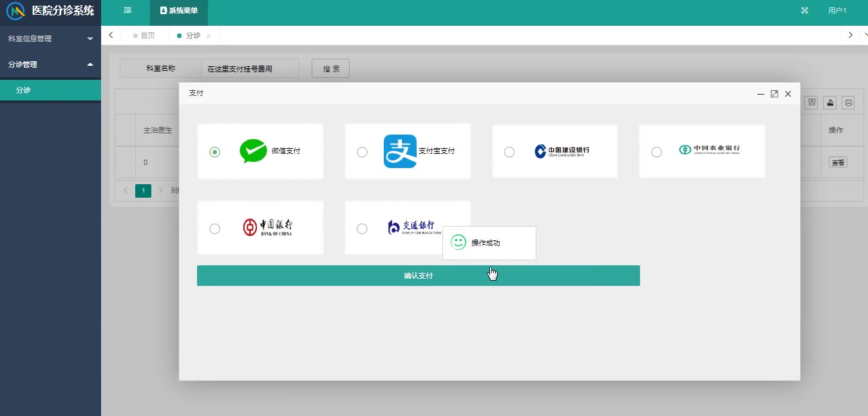This screenshot has height=416, width=868.
Task: Click the 医院分诊系统 title text
Action: click(63, 11)
